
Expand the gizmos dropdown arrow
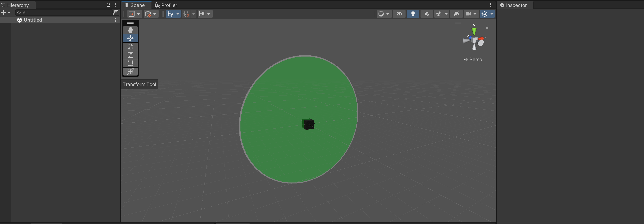[492, 14]
